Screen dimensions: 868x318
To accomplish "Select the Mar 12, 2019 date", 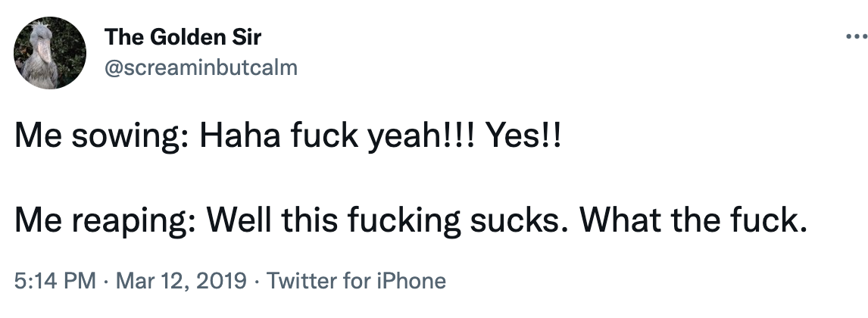I will [181, 282].
